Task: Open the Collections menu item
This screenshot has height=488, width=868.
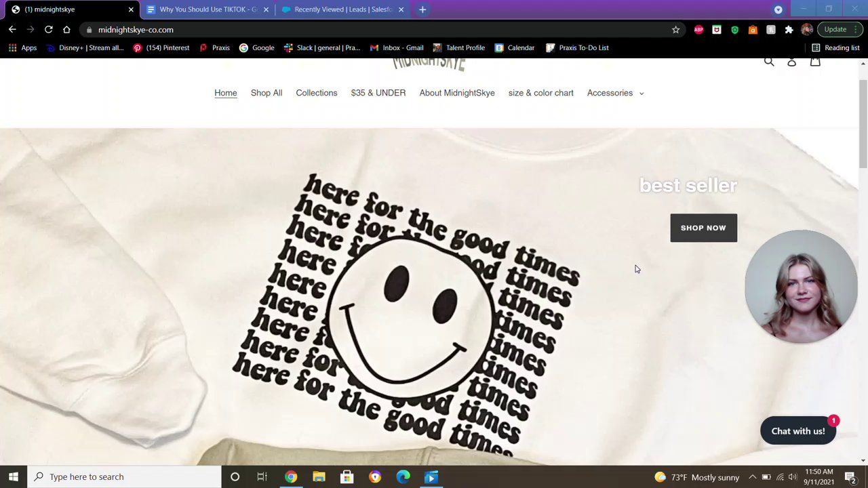Action: [x=317, y=93]
